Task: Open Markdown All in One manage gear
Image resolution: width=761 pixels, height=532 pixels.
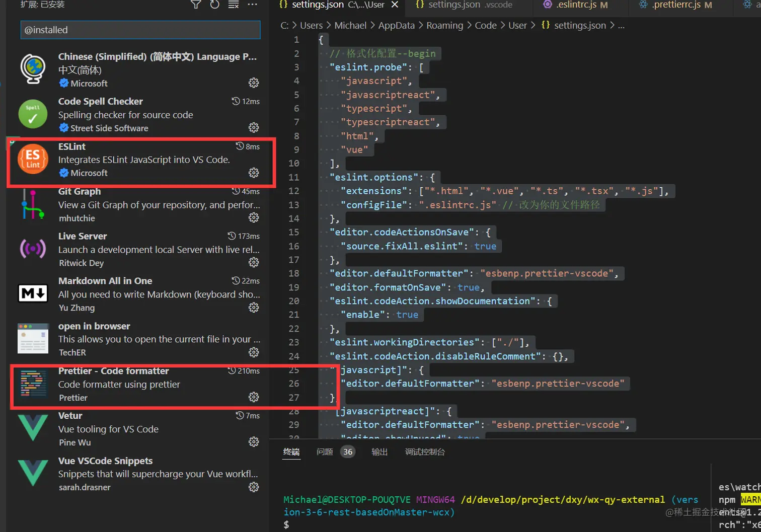Action: pyautogui.click(x=254, y=307)
